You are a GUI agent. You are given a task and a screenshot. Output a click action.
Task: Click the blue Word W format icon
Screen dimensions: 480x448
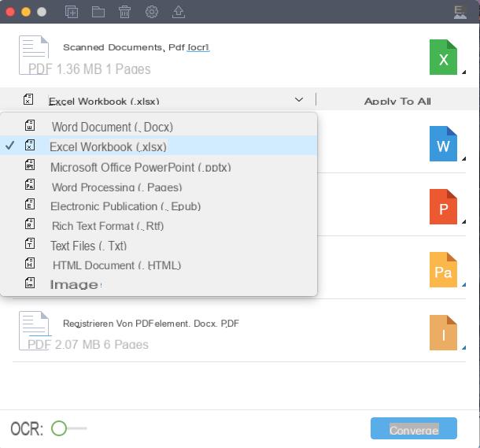click(443, 143)
